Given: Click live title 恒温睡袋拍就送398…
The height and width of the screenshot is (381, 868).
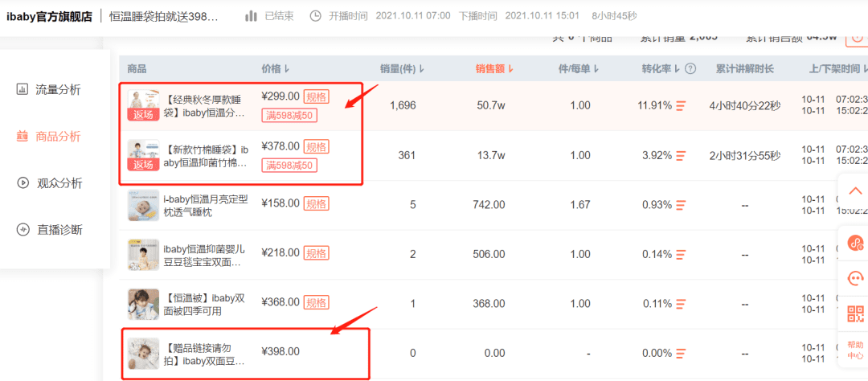Looking at the screenshot, I should click(164, 16).
